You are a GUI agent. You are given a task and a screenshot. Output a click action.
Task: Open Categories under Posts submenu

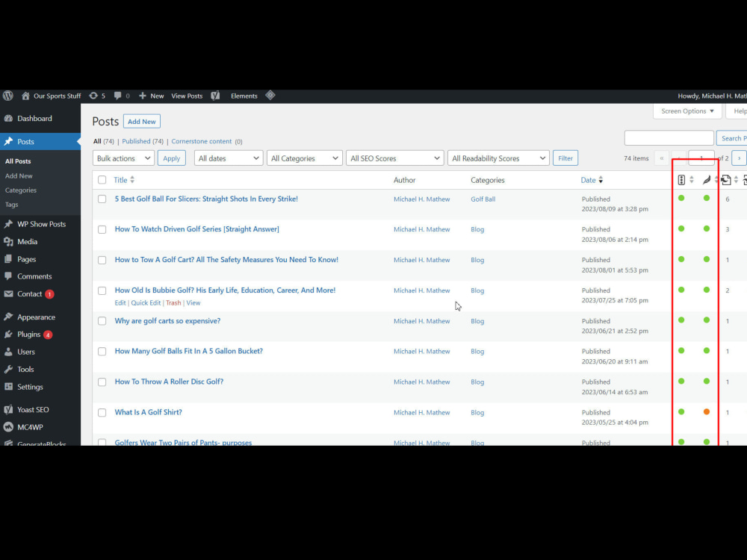(20, 190)
